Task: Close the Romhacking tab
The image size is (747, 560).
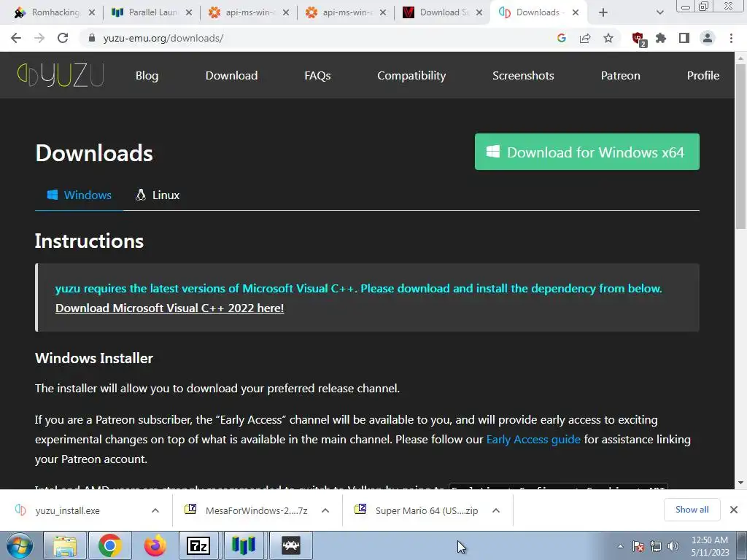Action: [91, 13]
